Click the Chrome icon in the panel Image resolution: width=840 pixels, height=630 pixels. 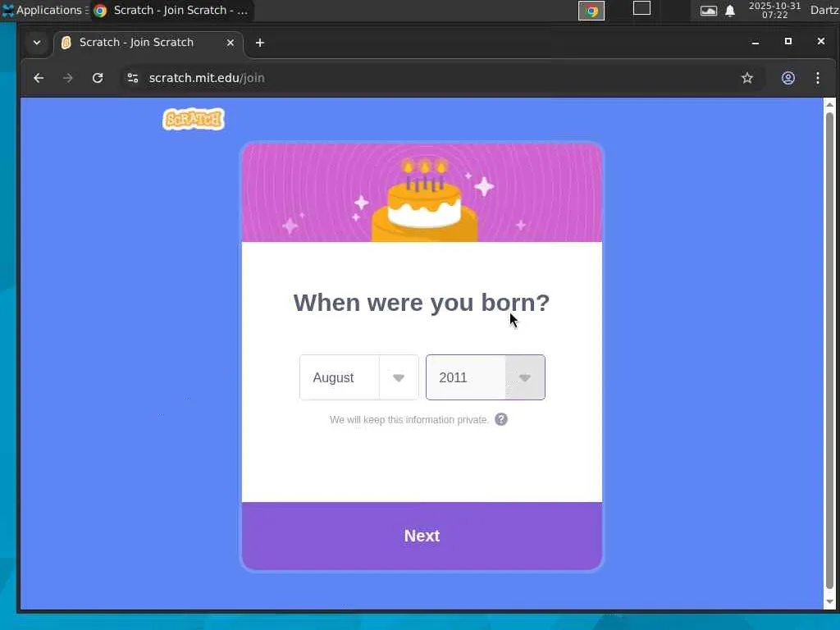591,10
